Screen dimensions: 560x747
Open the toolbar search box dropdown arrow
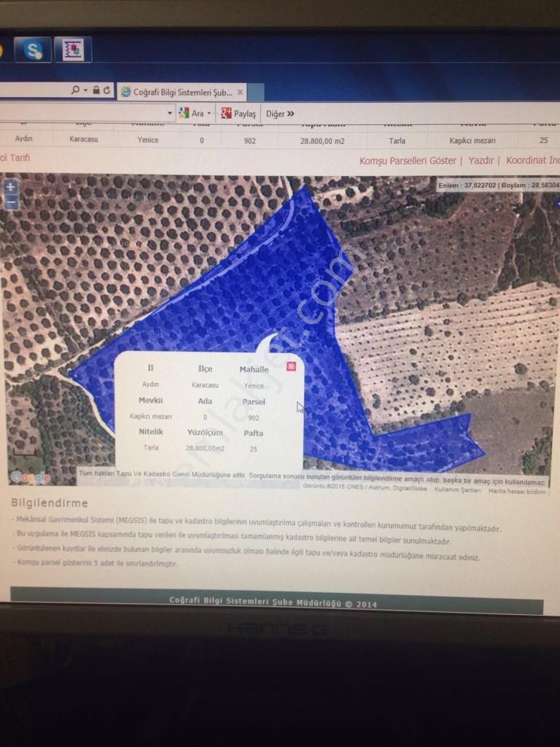pos(170,113)
